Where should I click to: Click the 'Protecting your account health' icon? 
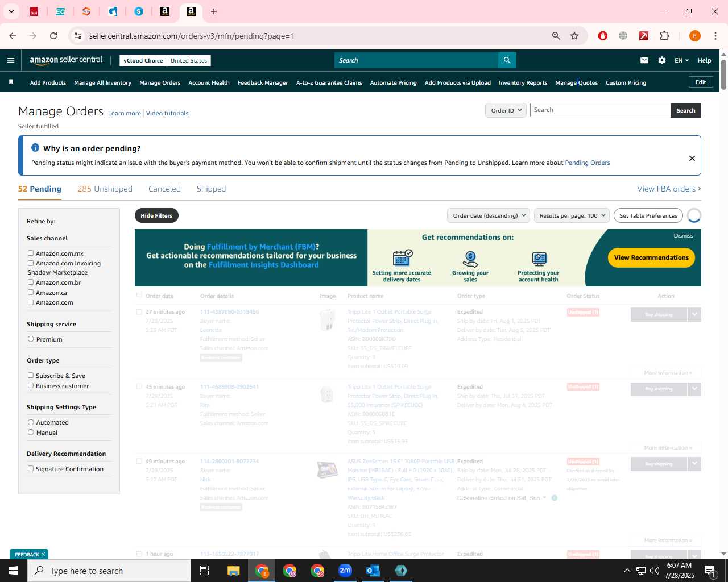[x=539, y=259]
